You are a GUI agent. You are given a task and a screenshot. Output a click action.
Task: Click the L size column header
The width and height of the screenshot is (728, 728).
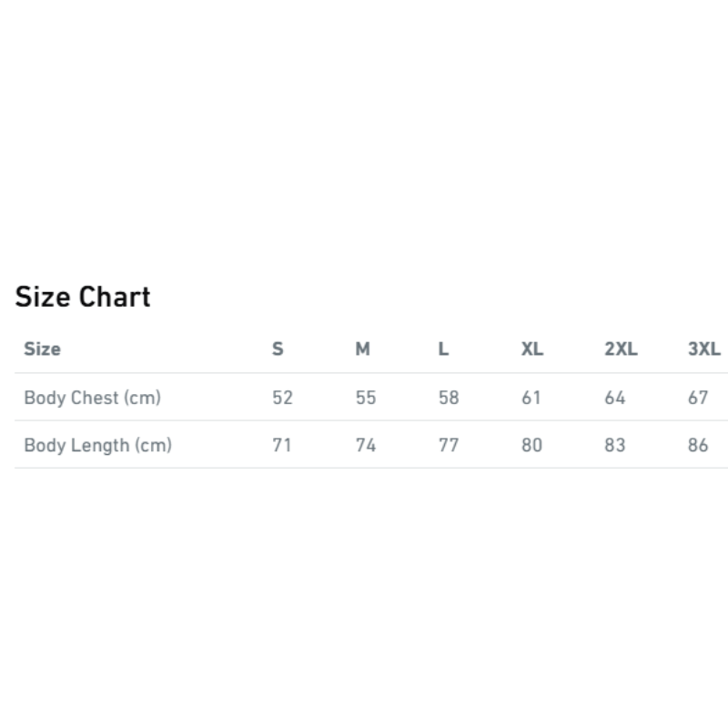pos(443,349)
